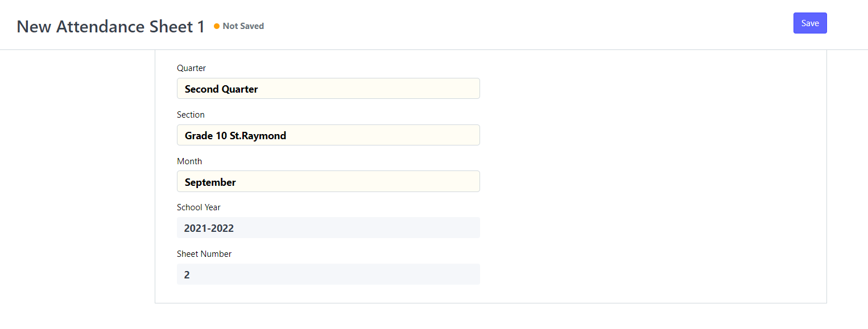Click the 2021-2022 value text
This screenshot has height=329, width=868.
209,228
